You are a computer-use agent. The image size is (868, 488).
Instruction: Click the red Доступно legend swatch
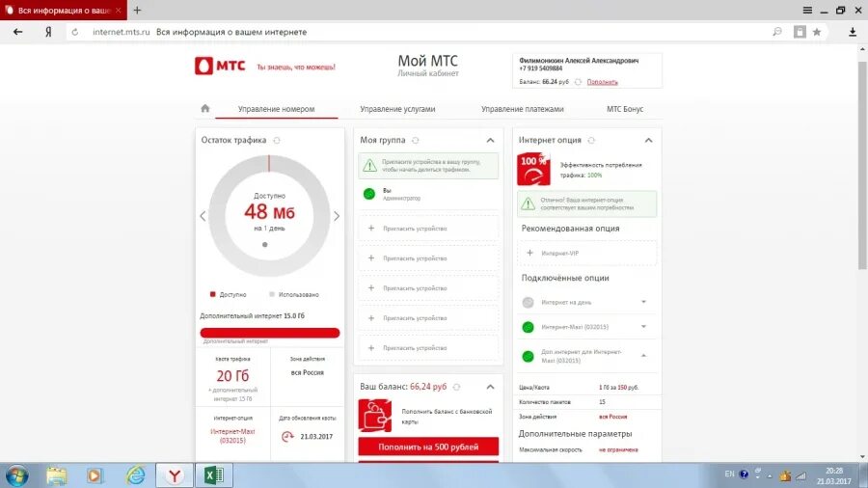(212, 294)
